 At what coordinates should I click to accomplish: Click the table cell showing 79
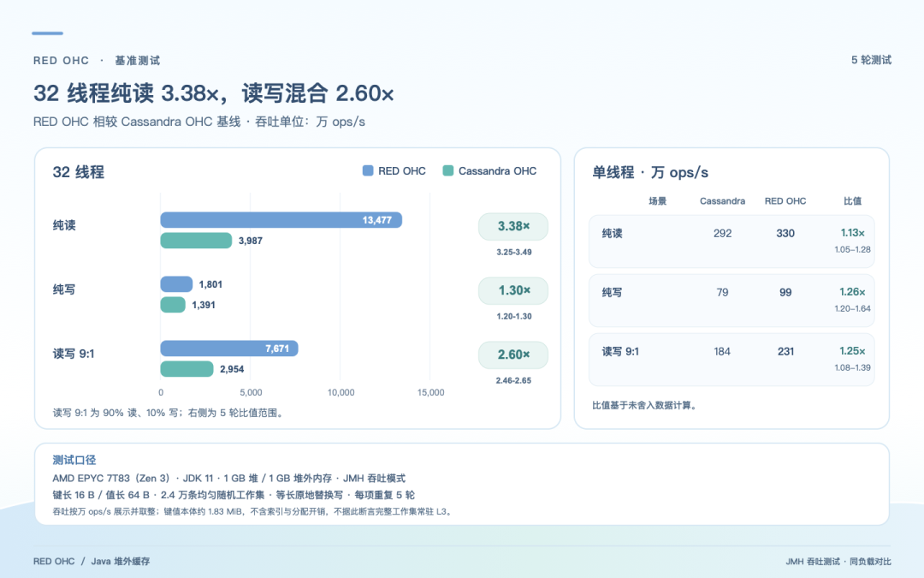click(x=722, y=293)
